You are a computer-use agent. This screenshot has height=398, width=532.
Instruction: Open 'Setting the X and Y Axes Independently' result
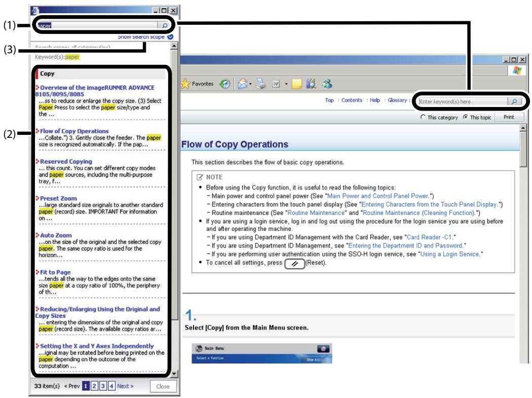[x=97, y=346]
